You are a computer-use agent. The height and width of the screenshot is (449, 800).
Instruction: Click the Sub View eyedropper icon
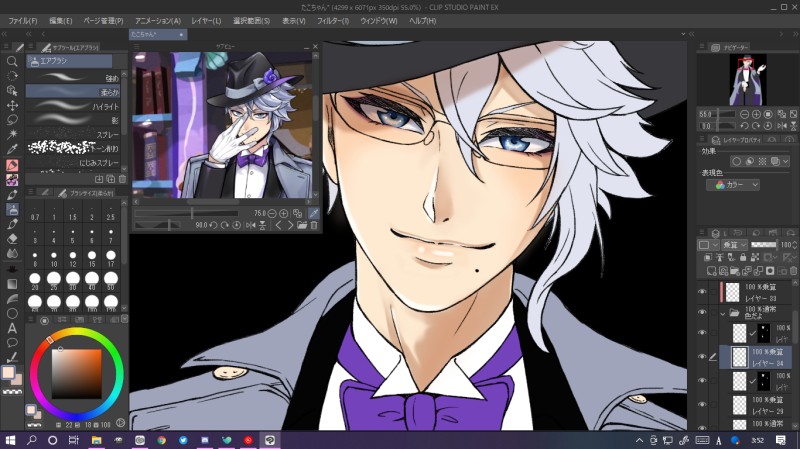314,213
